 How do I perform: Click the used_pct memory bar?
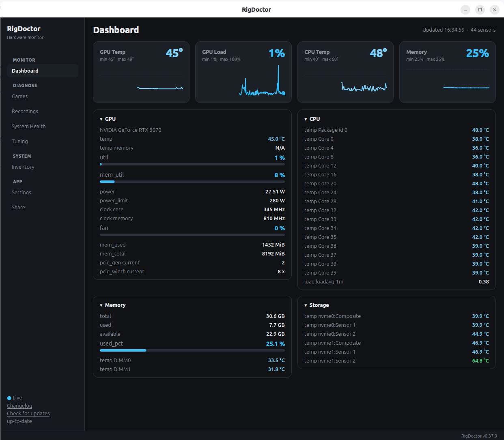point(192,350)
